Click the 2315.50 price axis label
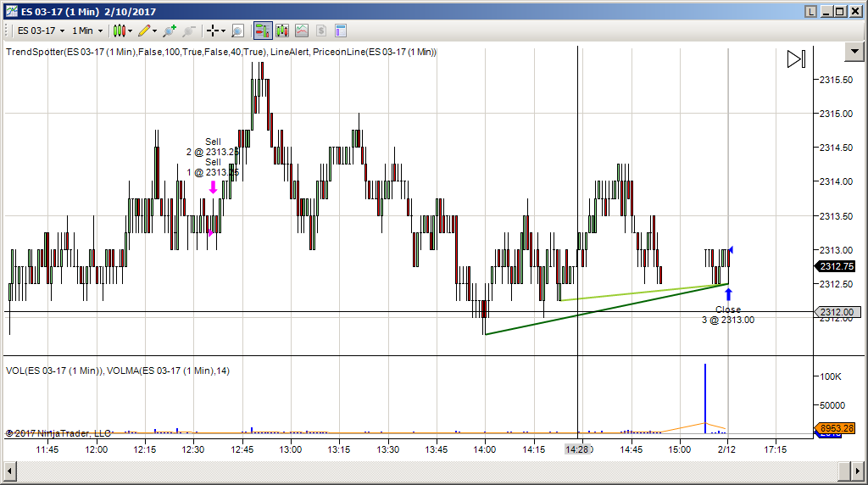 coord(836,80)
